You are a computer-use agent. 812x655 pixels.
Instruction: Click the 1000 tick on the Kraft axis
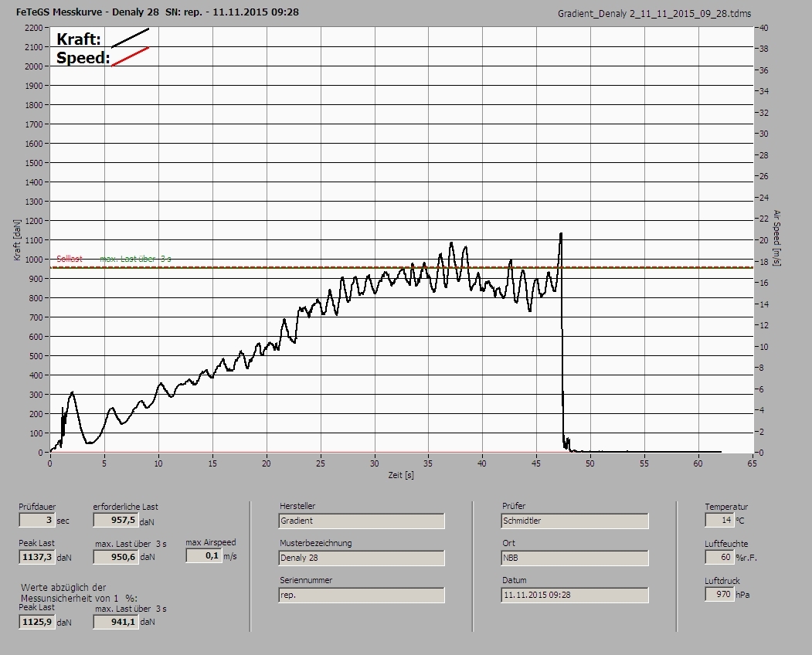(33, 260)
